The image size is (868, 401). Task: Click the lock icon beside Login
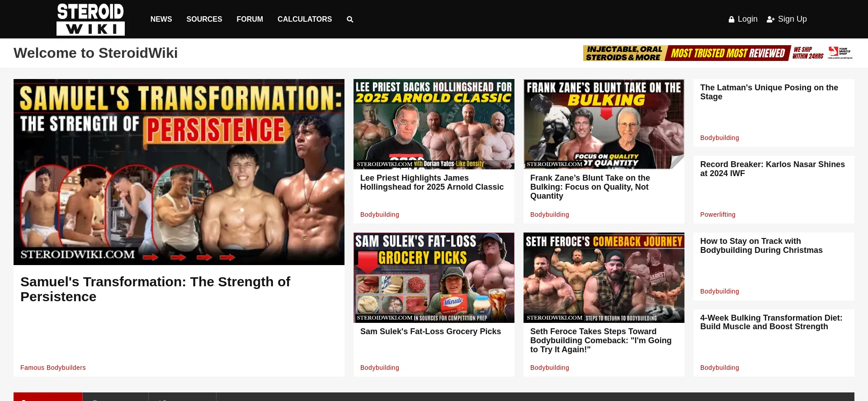click(731, 19)
